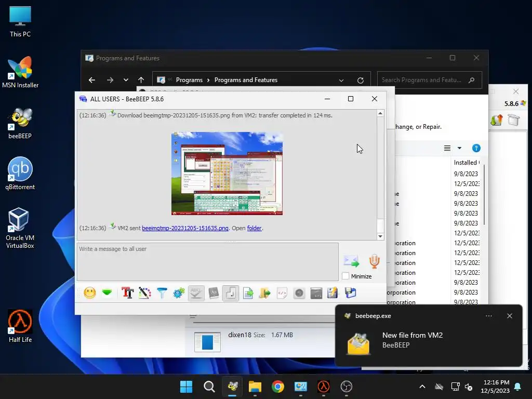The image size is (532, 399).
Task: Click the chat scroll up arrow
Action: [380, 113]
